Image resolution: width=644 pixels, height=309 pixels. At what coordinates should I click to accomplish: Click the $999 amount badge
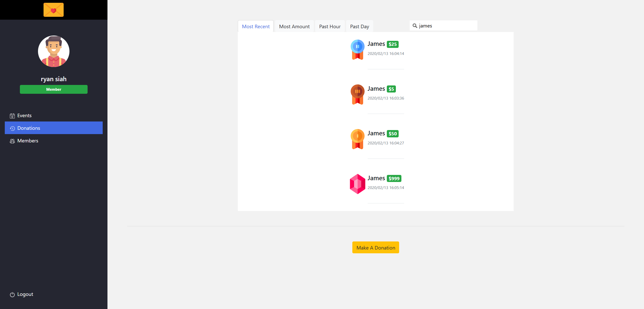(394, 178)
